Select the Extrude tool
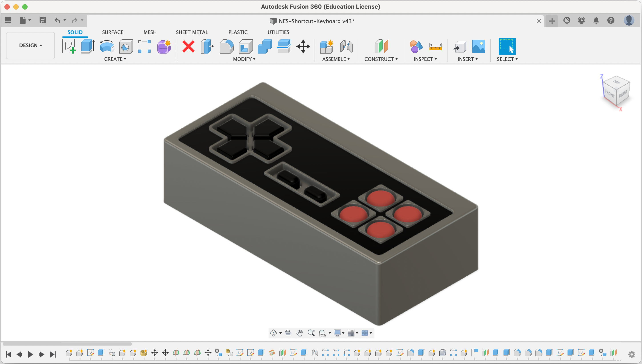This screenshot has width=642, height=364. (88, 46)
